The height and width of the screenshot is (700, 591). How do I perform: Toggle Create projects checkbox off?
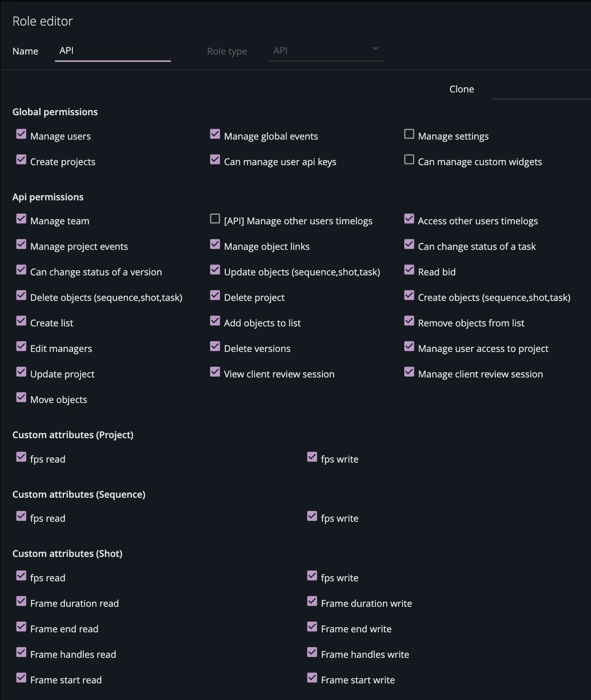pos(21,160)
